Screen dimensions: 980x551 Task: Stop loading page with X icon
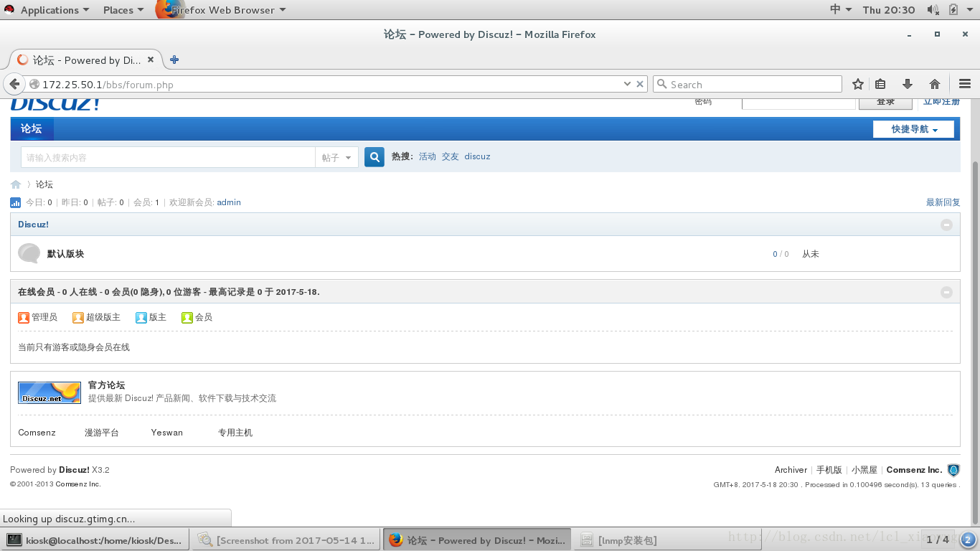640,84
